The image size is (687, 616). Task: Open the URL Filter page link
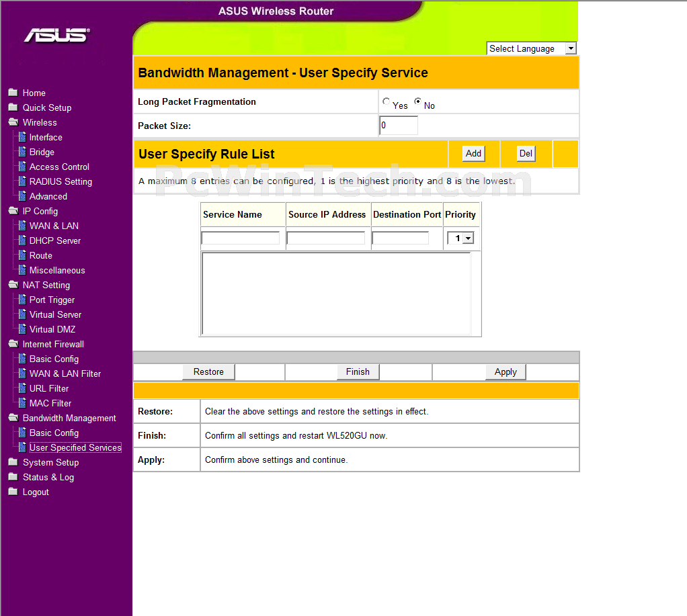[x=49, y=388]
